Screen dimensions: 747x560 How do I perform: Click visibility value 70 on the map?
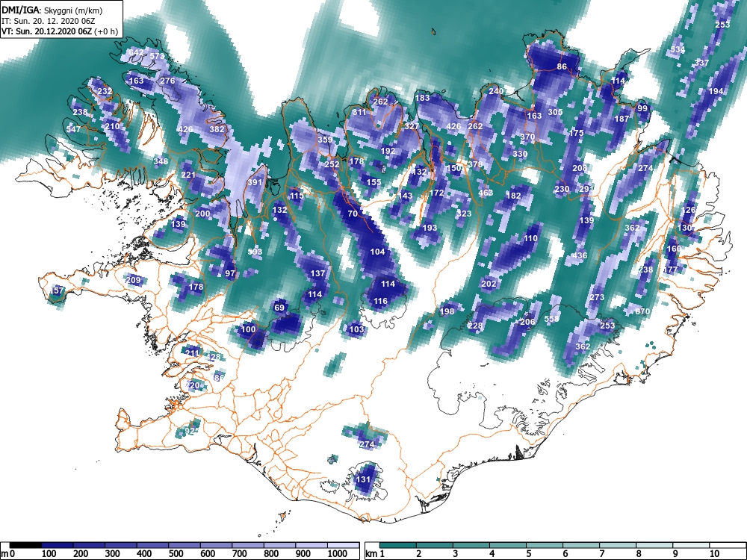353,214
